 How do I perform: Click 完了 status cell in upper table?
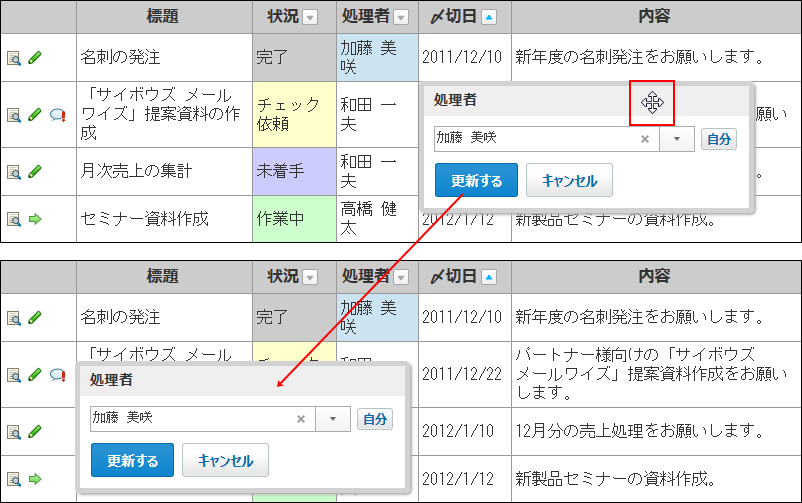coord(294,57)
